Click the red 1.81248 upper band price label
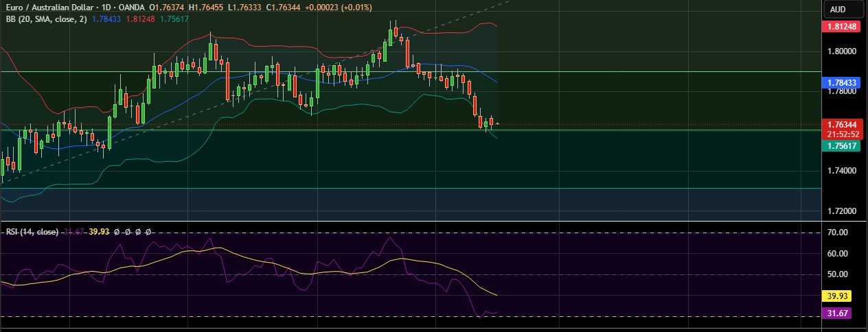This screenshot has height=332, width=868. [x=841, y=27]
